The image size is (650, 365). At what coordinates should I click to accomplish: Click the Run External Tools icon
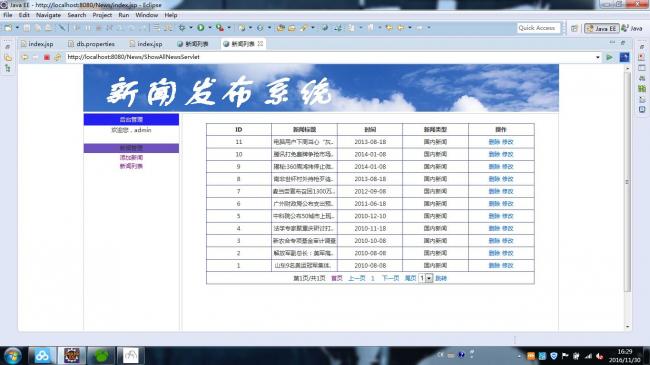click(220, 28)
